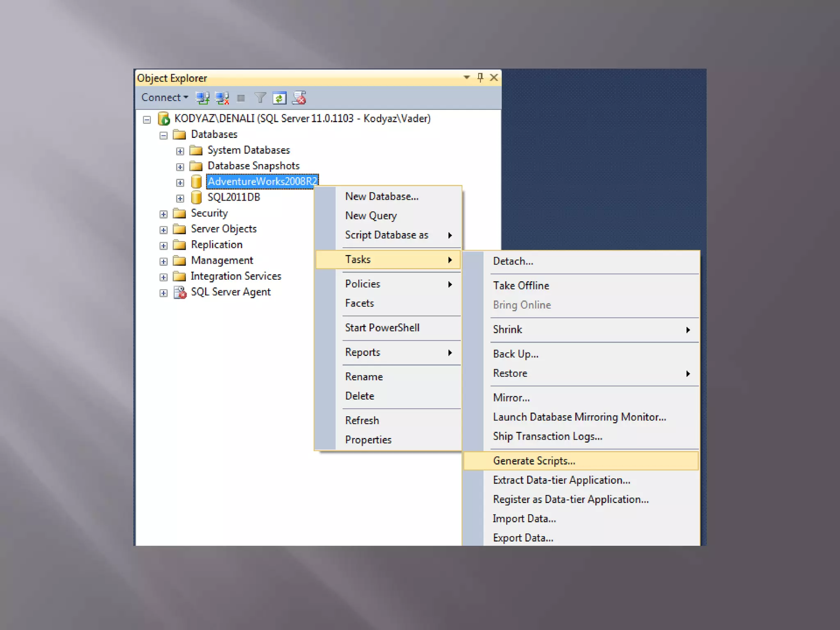
Task: Expand the Management node
Action: pyautogui.click(x=163, y=262)
